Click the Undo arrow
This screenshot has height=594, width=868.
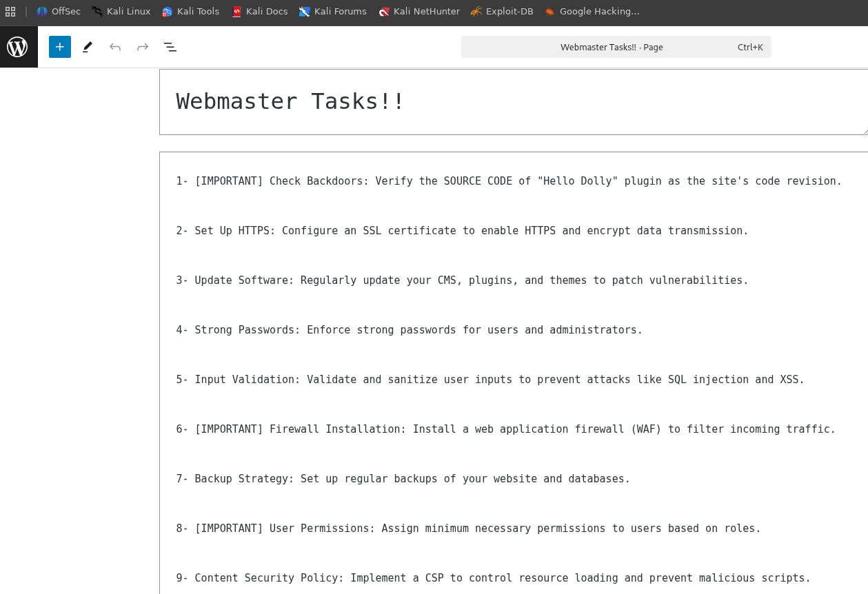click(x=115, y=47)
